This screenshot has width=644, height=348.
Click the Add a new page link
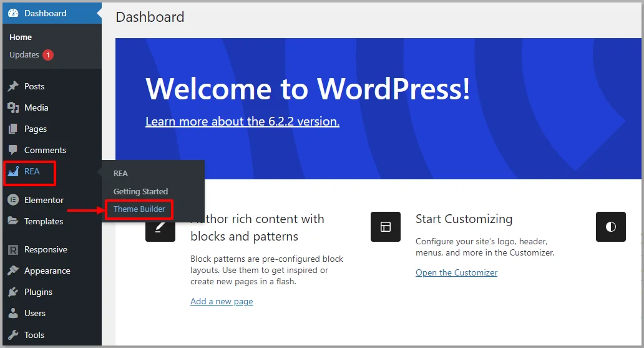(222, 302)
